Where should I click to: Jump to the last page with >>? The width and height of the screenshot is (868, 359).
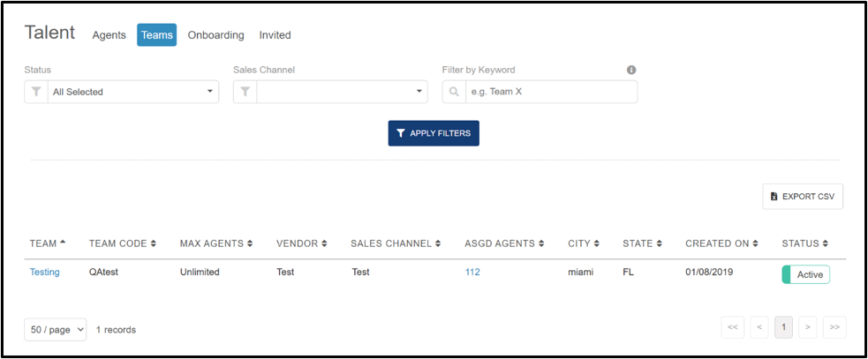(834, 327)
